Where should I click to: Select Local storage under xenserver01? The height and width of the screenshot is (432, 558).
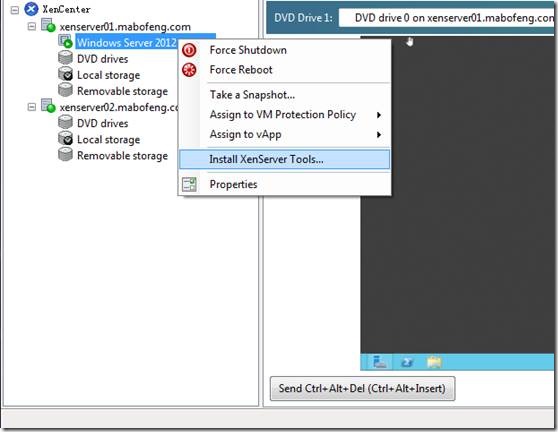pyautogui.click(x=108, y=75)
